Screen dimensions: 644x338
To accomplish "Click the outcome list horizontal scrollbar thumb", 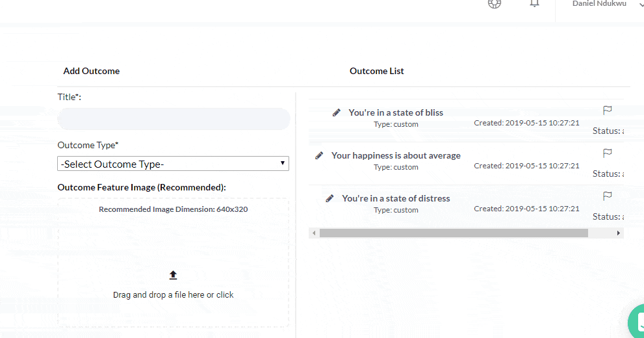I will (454, 233).
